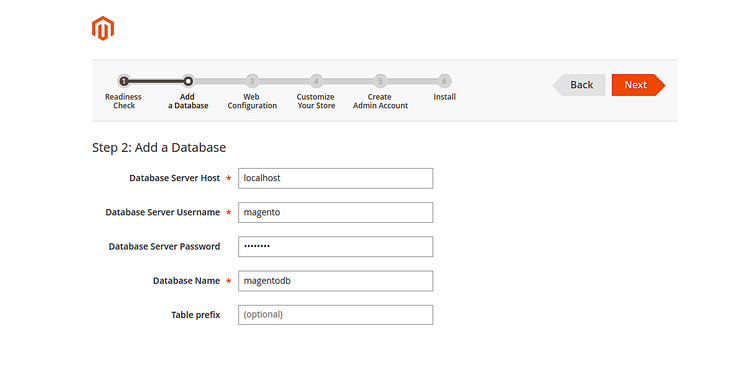750x384 pixels.
Task: Click the Database Server Username label
Action: (163, 212)
